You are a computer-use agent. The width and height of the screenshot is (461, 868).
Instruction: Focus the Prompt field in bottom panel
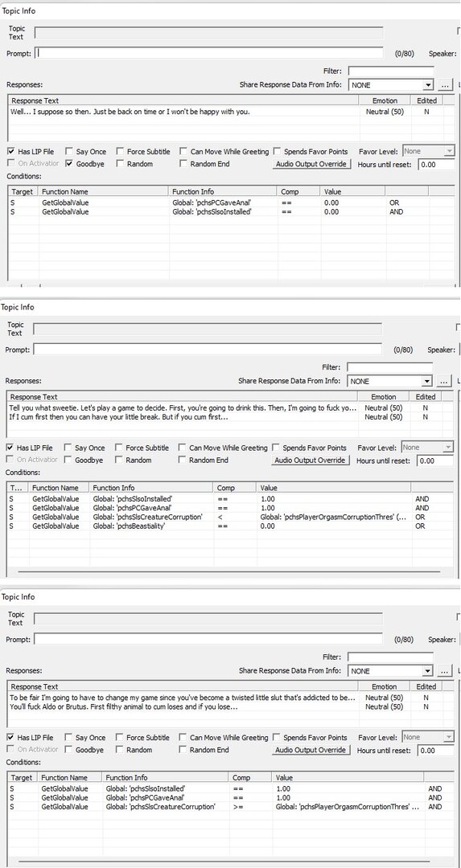pos(209,639)
